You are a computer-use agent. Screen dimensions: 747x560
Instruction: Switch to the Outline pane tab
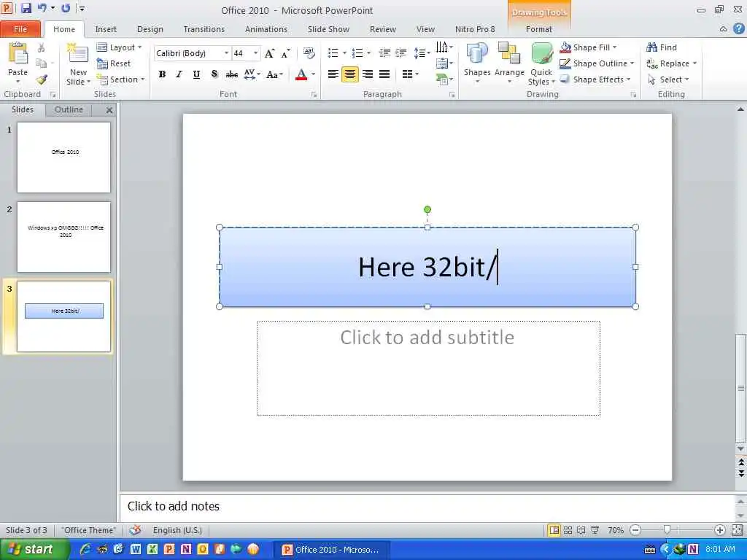[x=69, y=109]
